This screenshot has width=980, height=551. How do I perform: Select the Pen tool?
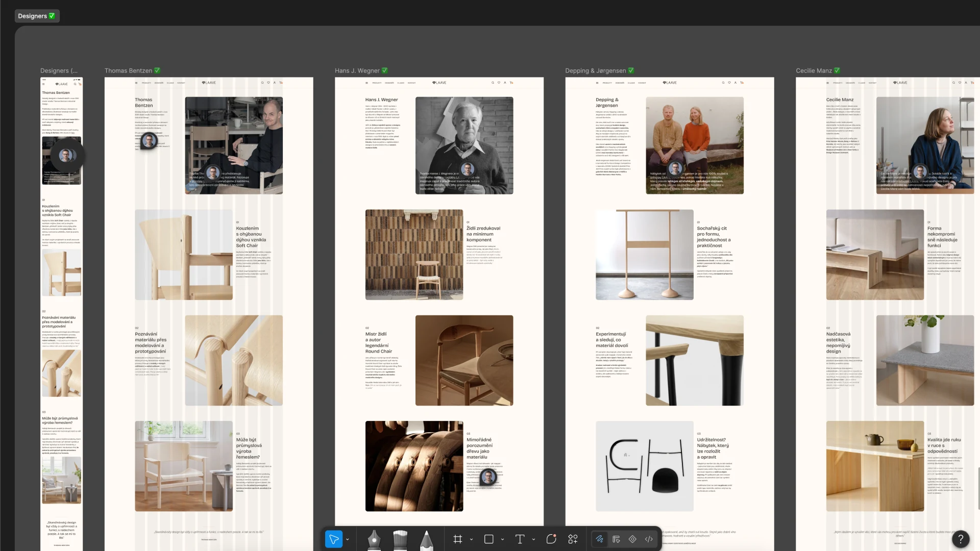(x=374, y=540)
